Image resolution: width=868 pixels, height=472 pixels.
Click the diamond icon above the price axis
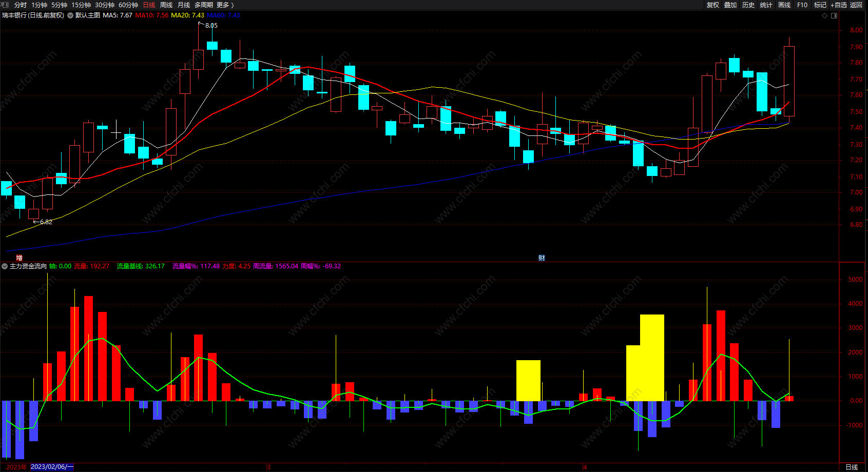click(x=825, y=16)
